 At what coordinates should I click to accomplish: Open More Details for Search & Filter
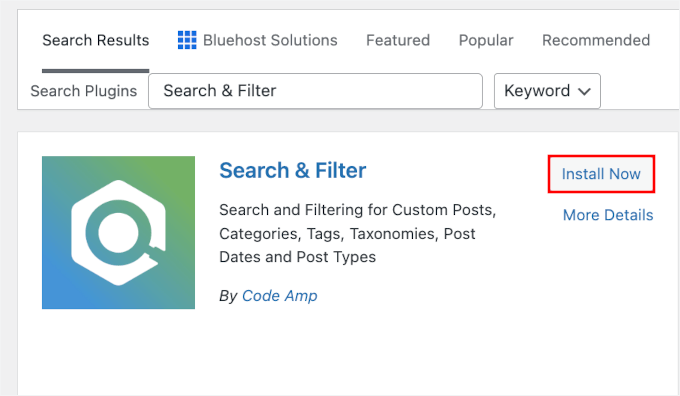pyautogui.click(x=608, y=215)
